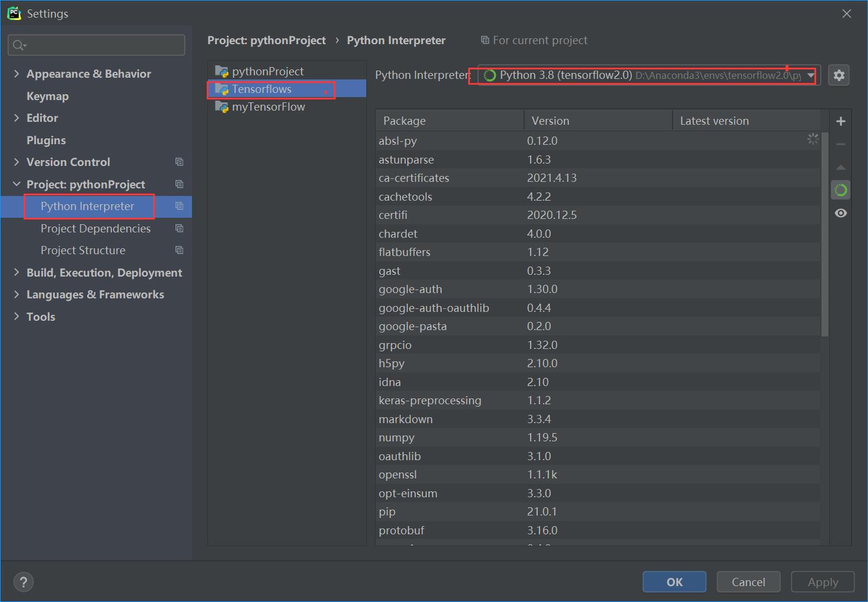Expand Languages & Frameworks section

click(x=16, y=294)
